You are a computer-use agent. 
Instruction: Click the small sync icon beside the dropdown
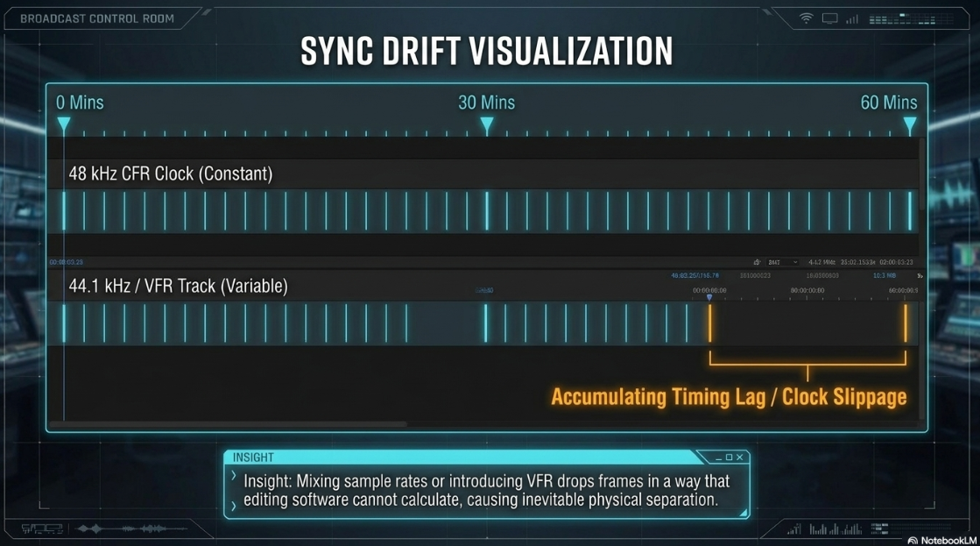pyautogui.click(x=757, y=262)
